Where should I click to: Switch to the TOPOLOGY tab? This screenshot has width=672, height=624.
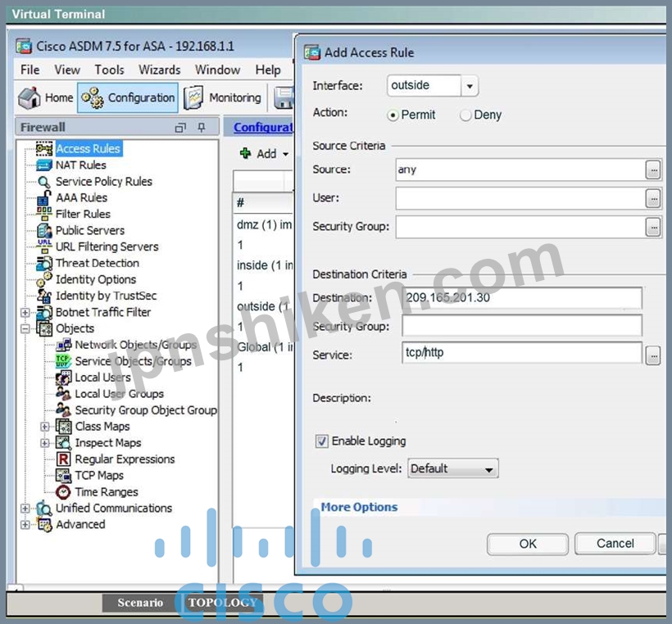[x=222, y=603]
